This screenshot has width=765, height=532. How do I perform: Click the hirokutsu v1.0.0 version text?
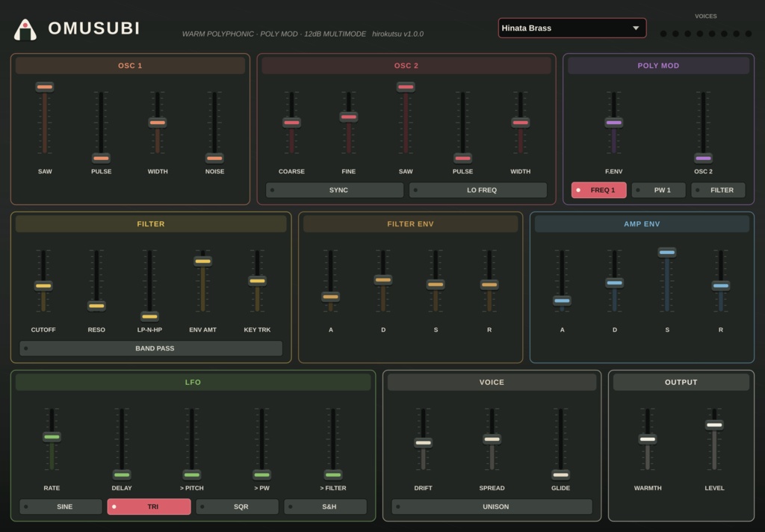pos(397,34)
